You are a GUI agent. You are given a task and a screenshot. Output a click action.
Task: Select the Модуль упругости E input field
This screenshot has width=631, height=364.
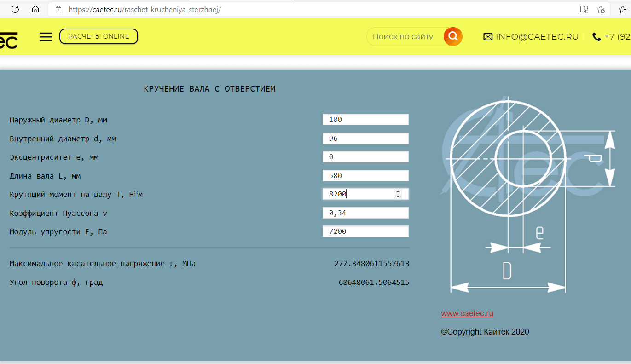pyautogui.click(x=365, y=231)
